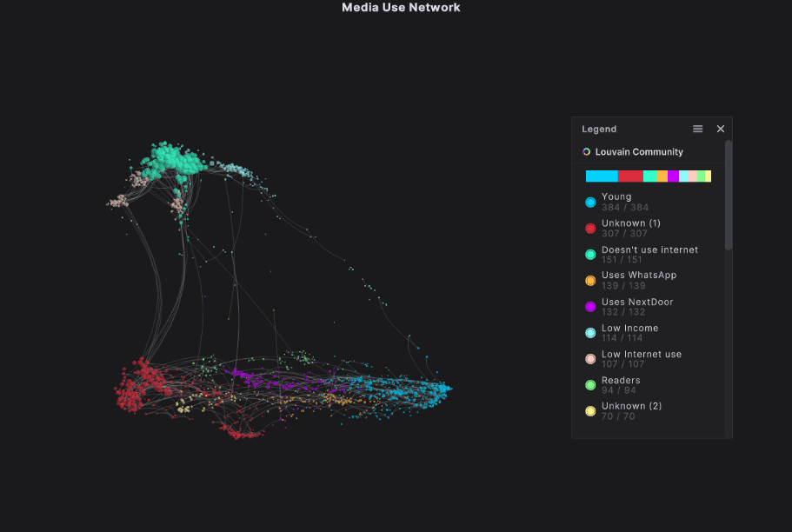Select the 'Low Internet use' legend label
This screenshot has width=792, height=532.
[x=642, y=354]
